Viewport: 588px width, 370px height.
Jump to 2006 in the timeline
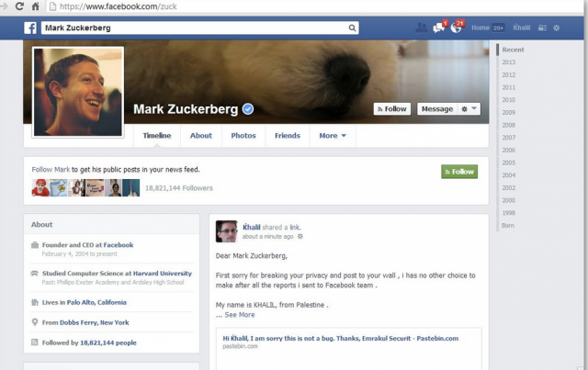[x=508, y=150]
